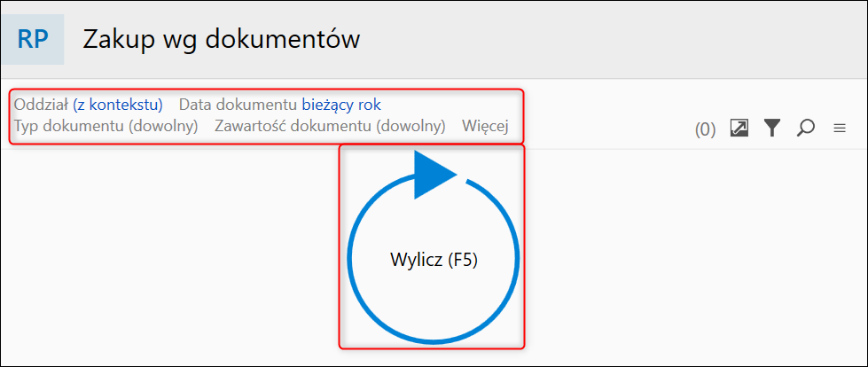
Task: Open the 'bieżący rok' date period selector
Action: [x=341, y=105]
